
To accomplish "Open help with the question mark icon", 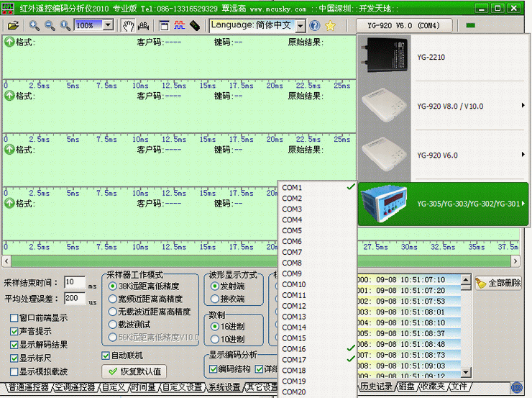I will pyautogui.click(x=314, y=25).
